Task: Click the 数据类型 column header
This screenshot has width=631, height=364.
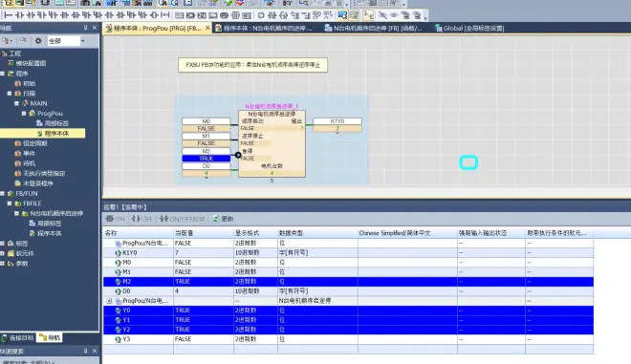Action: (317, 233)
